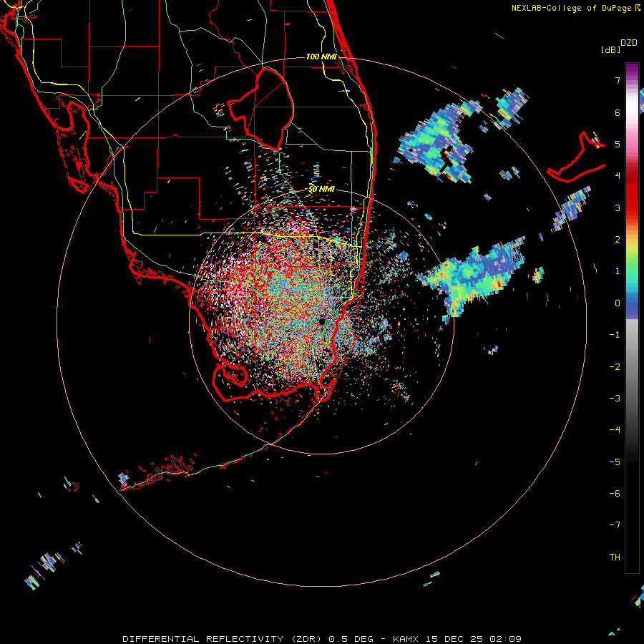Click the -4 value on color scale
This screenshot has width=644, height=644.
[615, 430]
